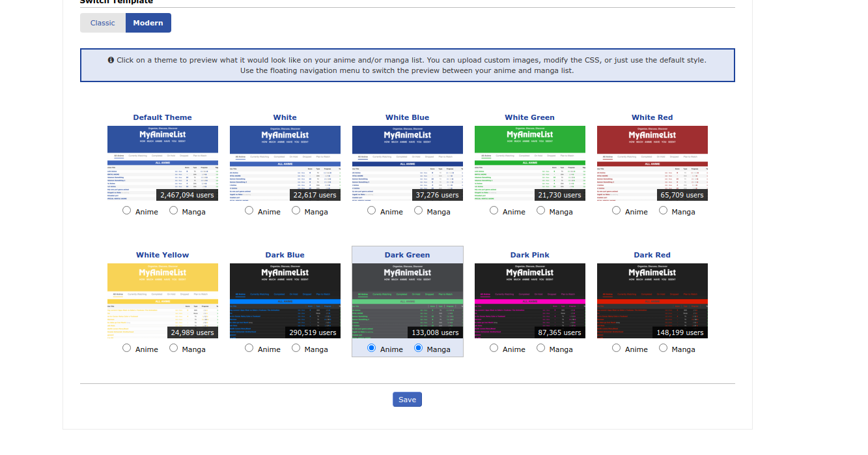
Task: Open the Dark Blue theme title link
Action: pyautogui.click(x=285, y=255)
